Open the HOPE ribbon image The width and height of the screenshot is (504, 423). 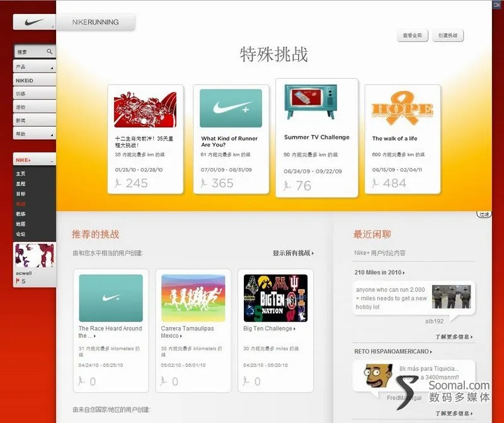402,108
